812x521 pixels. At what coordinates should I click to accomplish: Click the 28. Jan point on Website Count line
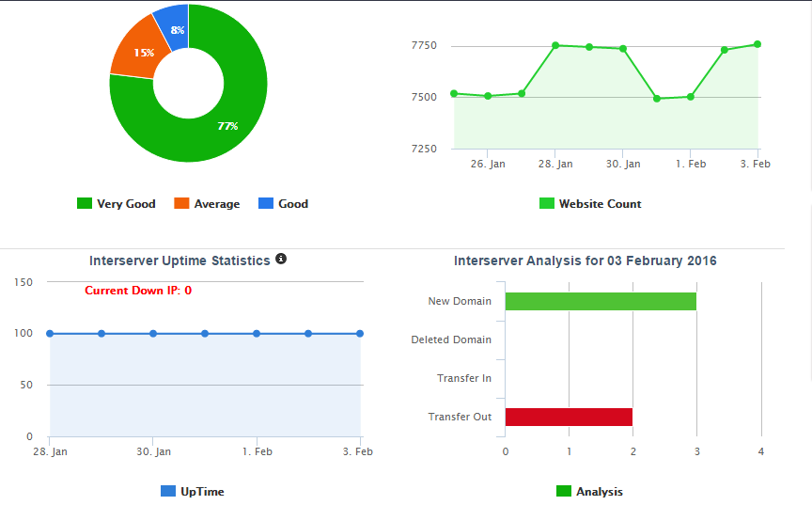point(555,45)
